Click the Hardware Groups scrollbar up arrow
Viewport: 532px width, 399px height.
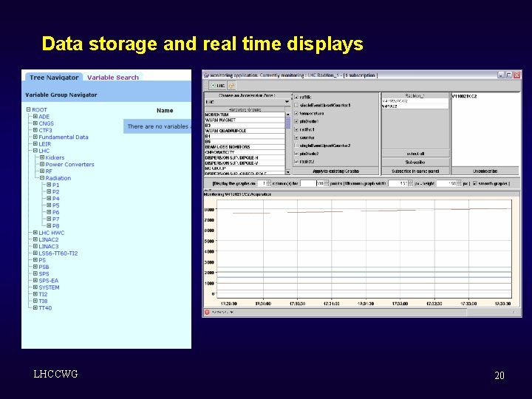point(288,115)
